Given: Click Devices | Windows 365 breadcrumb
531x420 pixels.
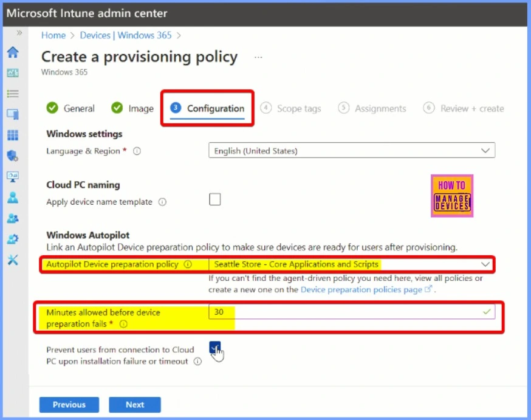Looking at the screenshot, I should point(126,35).
